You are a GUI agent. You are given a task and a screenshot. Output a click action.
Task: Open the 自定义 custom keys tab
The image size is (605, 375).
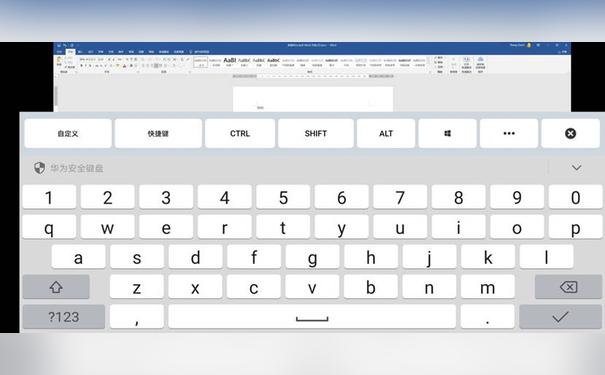coord(68,133)
